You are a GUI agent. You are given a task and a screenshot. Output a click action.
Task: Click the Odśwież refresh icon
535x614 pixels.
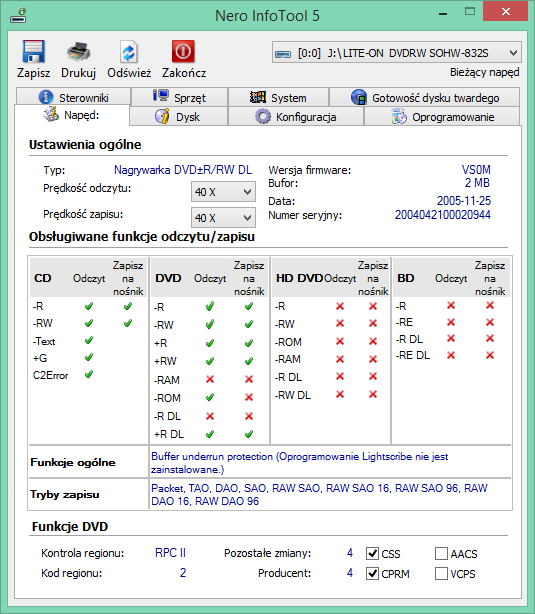(x=128, y=52)
